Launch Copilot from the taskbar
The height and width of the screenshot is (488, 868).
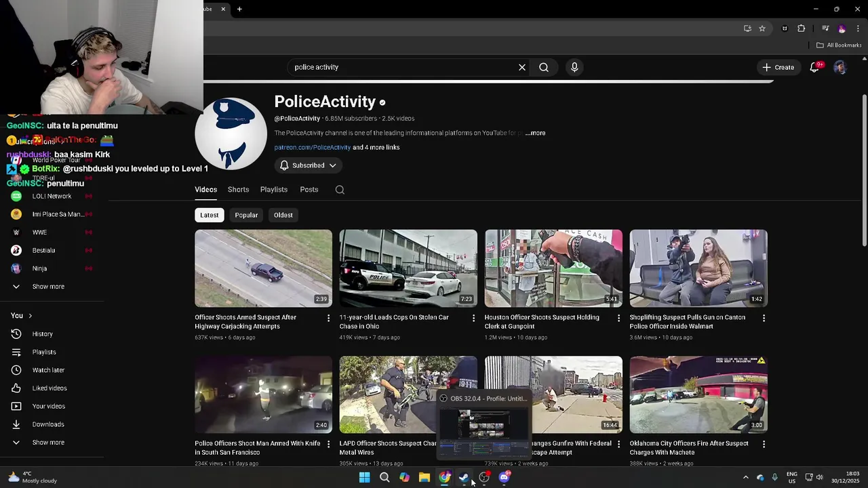[x=404, y=477]
